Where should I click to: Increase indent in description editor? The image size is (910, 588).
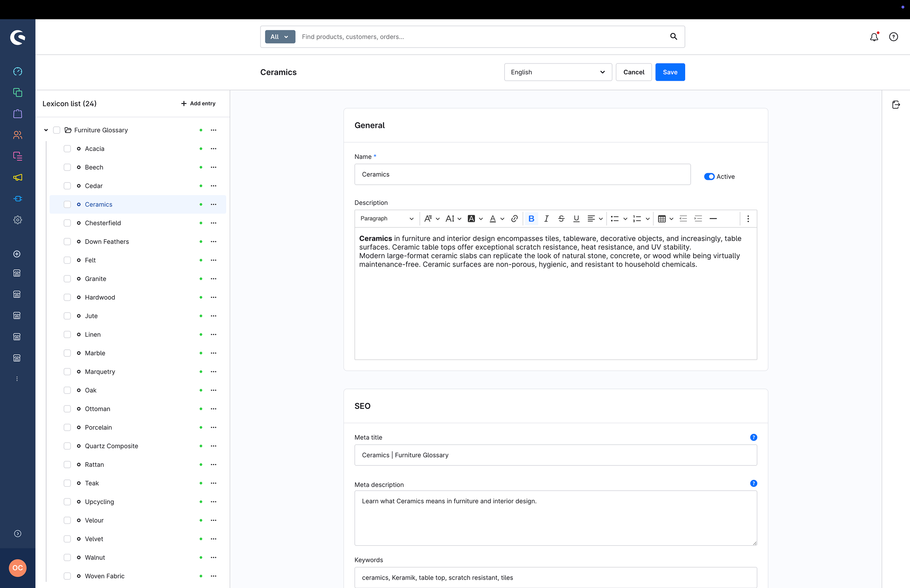tap(698, 219)
